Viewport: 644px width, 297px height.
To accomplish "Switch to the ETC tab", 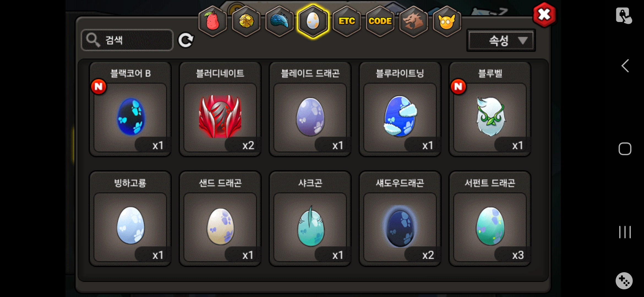I will pos(346,21).
